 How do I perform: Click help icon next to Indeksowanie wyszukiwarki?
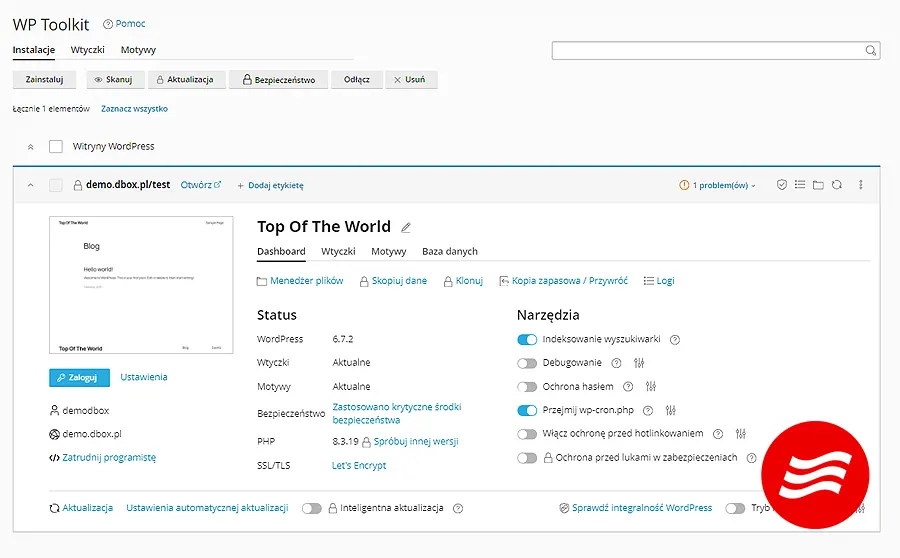click(x=675, y=340)
